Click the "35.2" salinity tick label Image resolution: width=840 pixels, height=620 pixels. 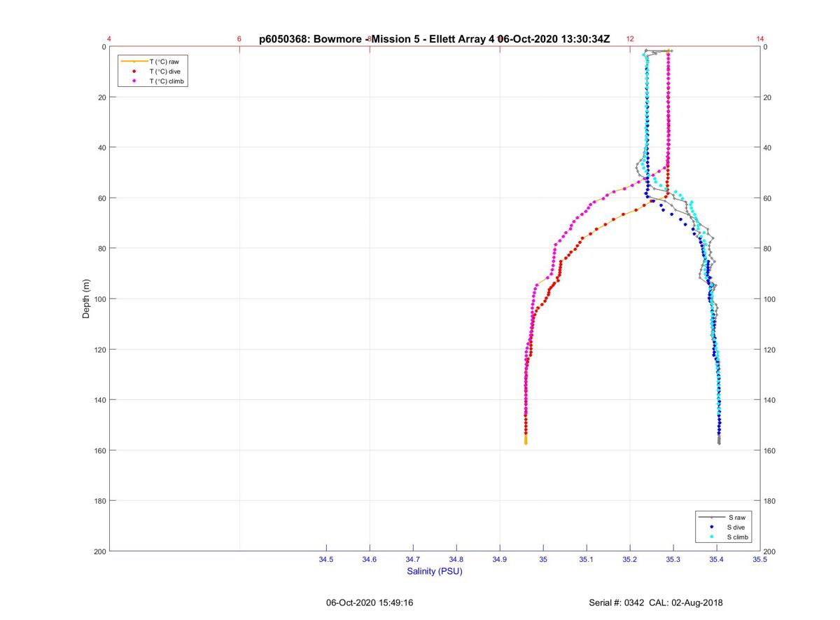(x=630, y=559)
